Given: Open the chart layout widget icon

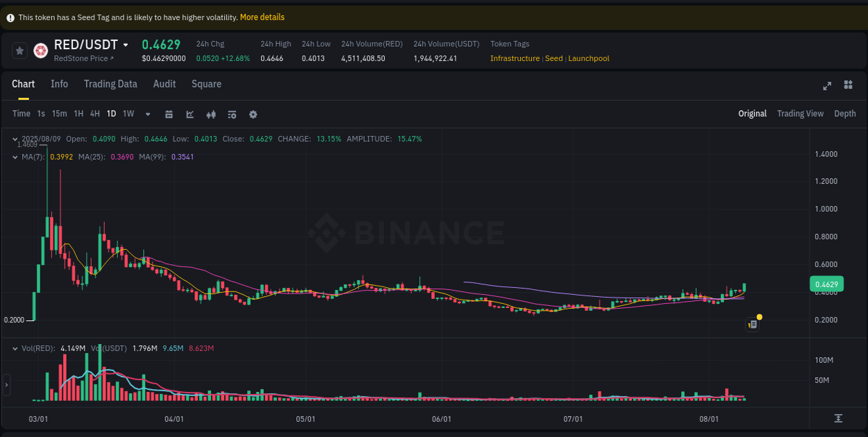Looking at the screenshot, I should [x=848, y=85].
